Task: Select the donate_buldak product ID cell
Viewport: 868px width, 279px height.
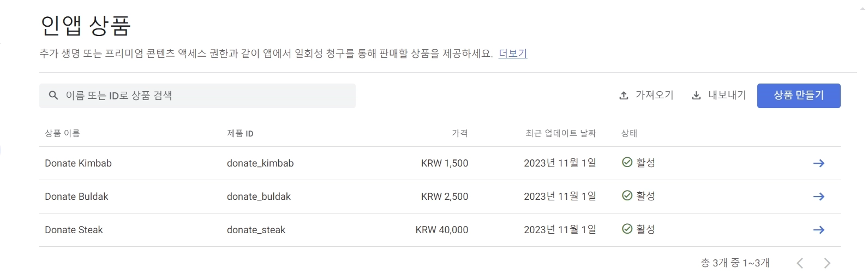Action: pyautogui.click(x=259, y=197)
